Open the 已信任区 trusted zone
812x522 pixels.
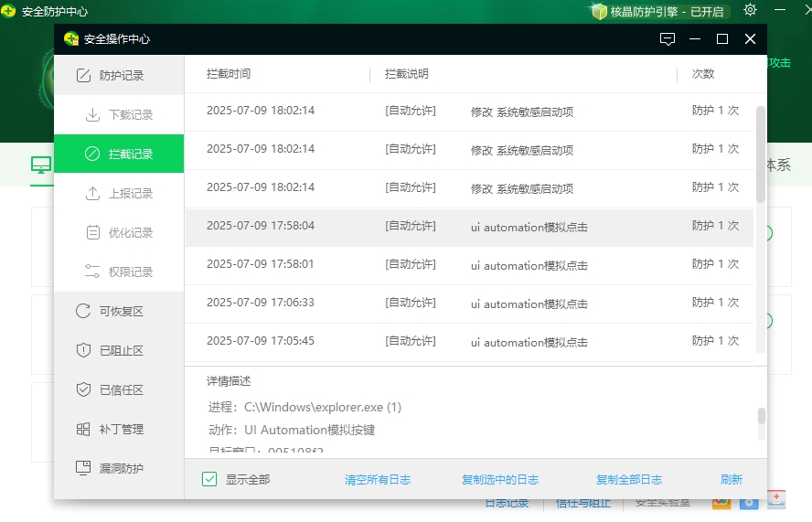click(x=121, y=390)
